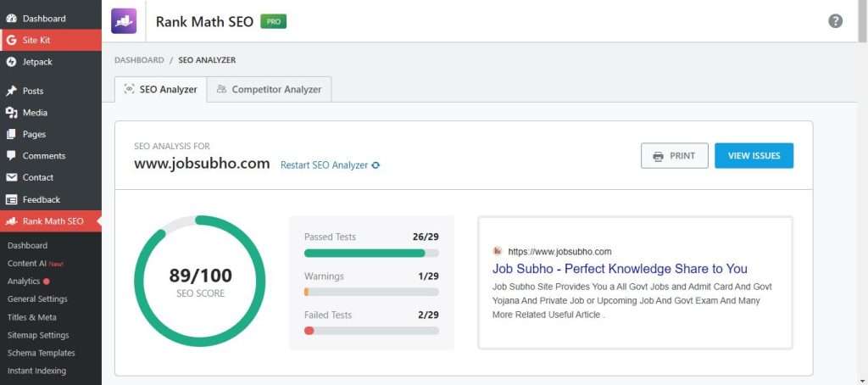
Task: Click the search preview description text
Action: click(x=632, y=301)
